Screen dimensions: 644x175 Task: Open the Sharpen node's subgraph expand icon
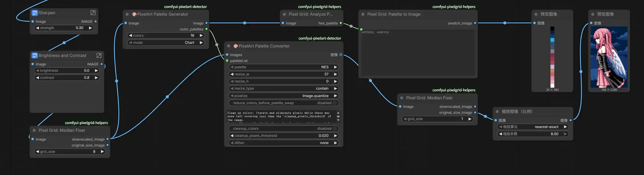[93, 13]
